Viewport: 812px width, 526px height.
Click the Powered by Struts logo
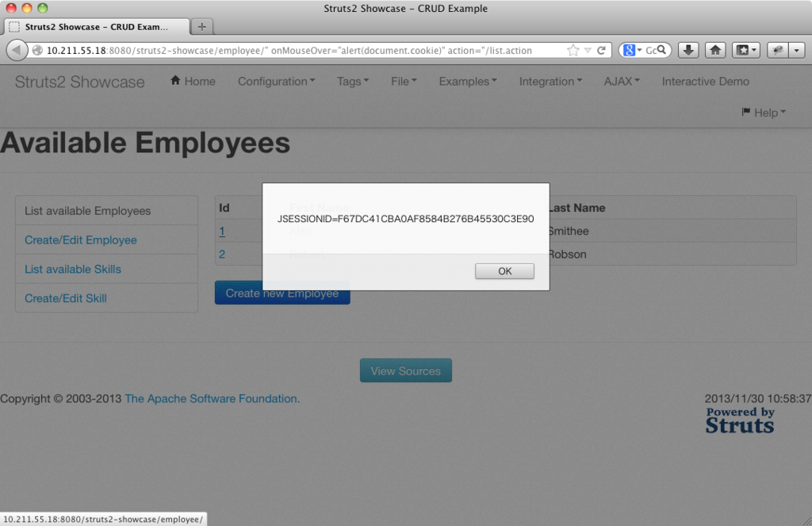tap(740, 420)
